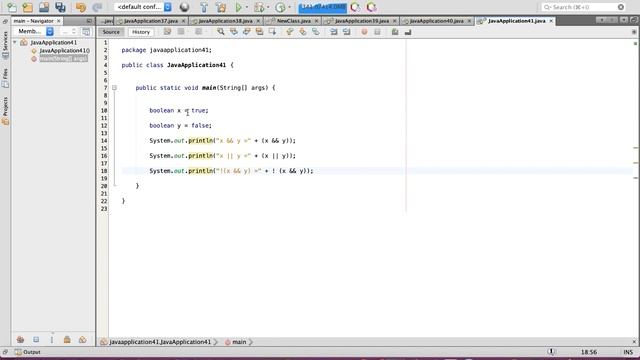Viewport: 640px width, 360px height.
Task: Open the default configuration dropdown
Action: click(x=143, y=7)
